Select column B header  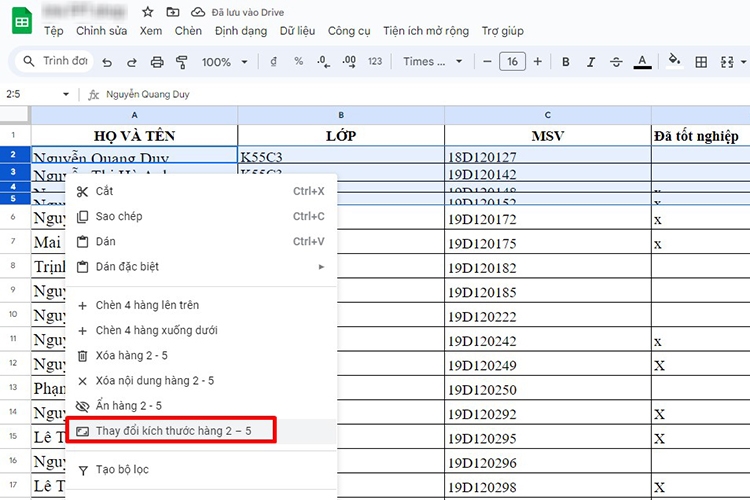(x=341, y=115)
